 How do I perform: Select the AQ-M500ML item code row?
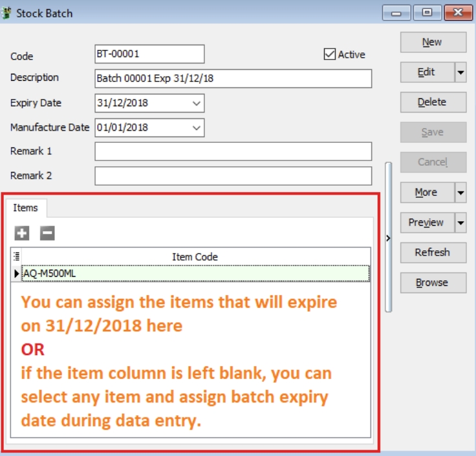pyautogui.click(x=194, y=274)
